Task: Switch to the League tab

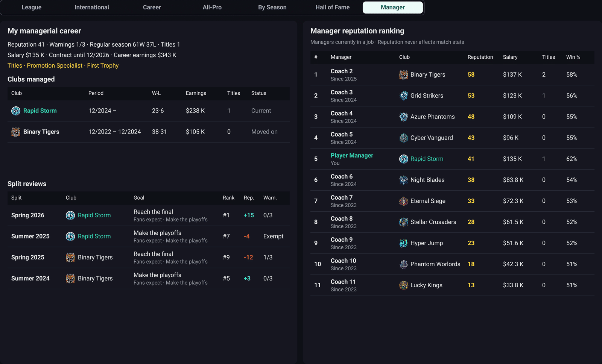Action: 32,8
